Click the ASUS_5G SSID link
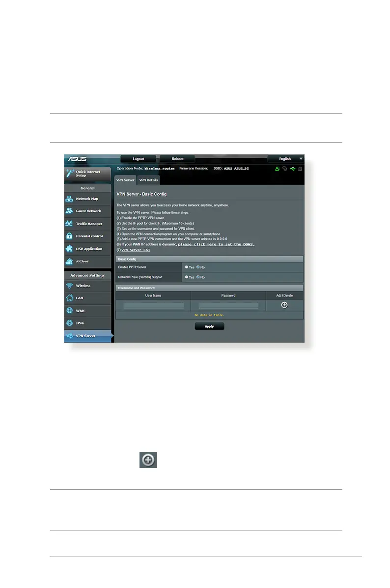Image resolution: width=390 pixels, height=588 pixels. tap(242, 169)
